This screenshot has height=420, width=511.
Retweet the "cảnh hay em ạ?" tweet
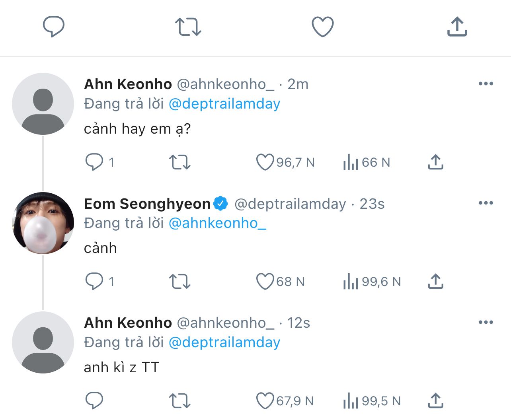click(x=180, y=162)
